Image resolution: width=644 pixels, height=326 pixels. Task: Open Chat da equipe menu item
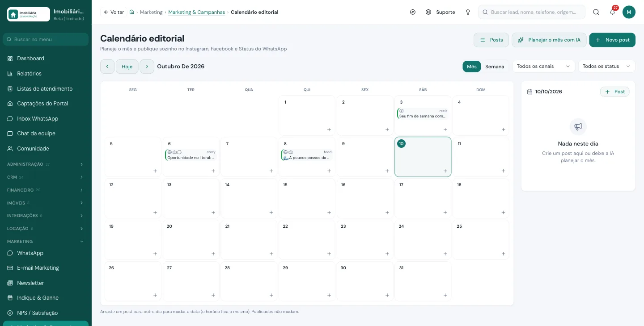46,134
